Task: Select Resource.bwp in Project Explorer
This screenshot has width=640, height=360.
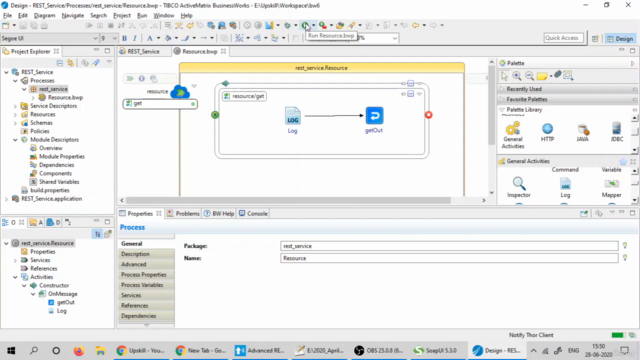Action: point(65,98)
